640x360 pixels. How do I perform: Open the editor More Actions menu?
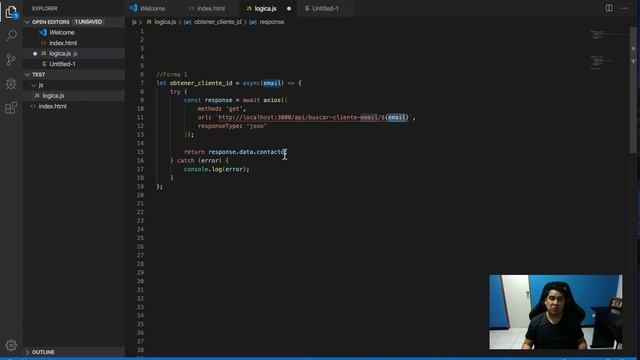tap(624, 8)
